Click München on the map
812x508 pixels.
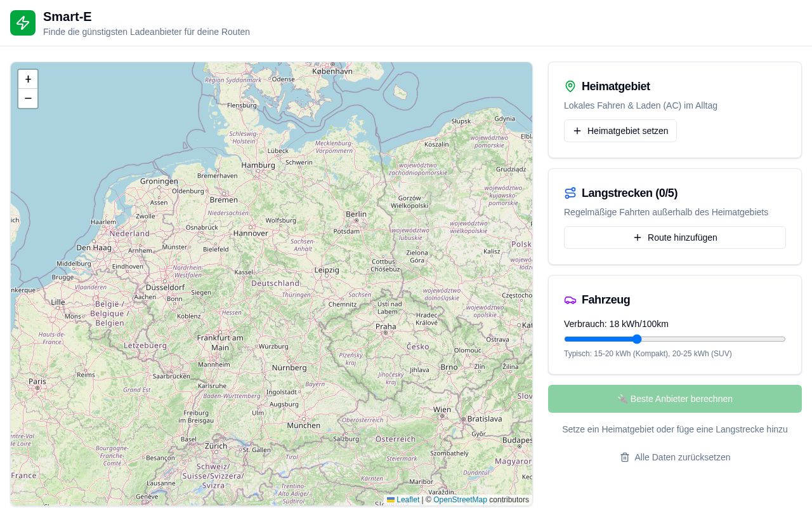pos(304,425)
